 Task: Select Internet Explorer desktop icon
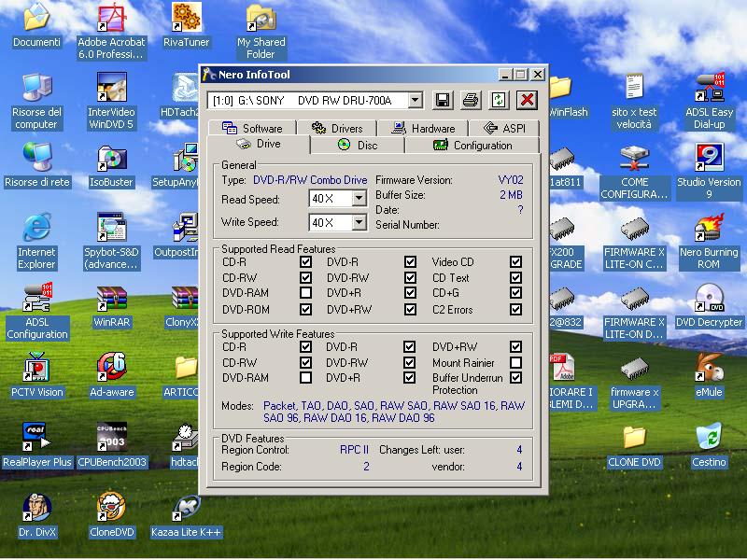point(36,242)
